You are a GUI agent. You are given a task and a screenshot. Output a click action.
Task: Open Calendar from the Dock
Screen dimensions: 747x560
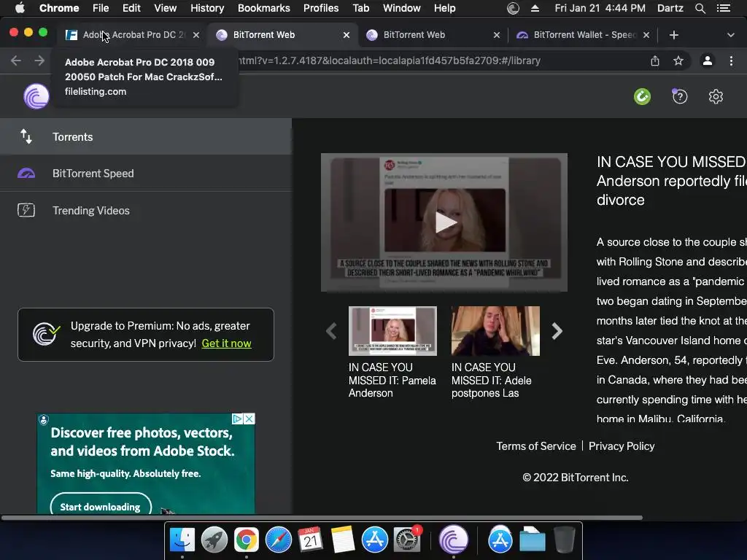(x=310, y=540)
